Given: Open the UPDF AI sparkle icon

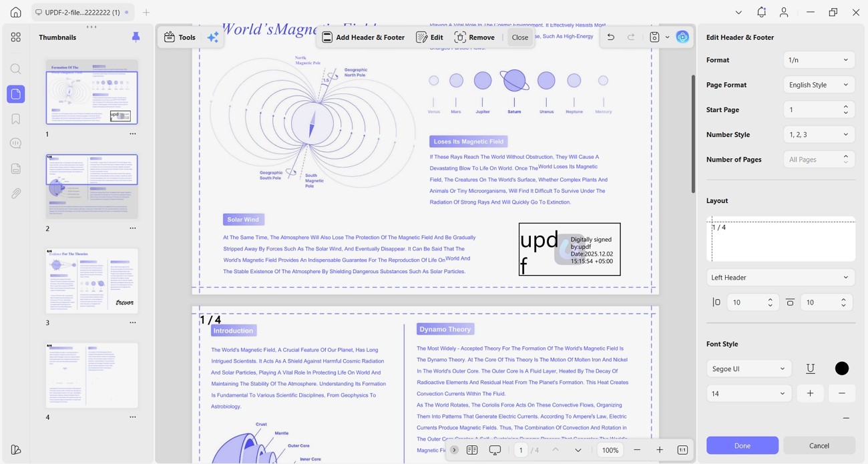Looking at the screenshot, I should [213, 37].
